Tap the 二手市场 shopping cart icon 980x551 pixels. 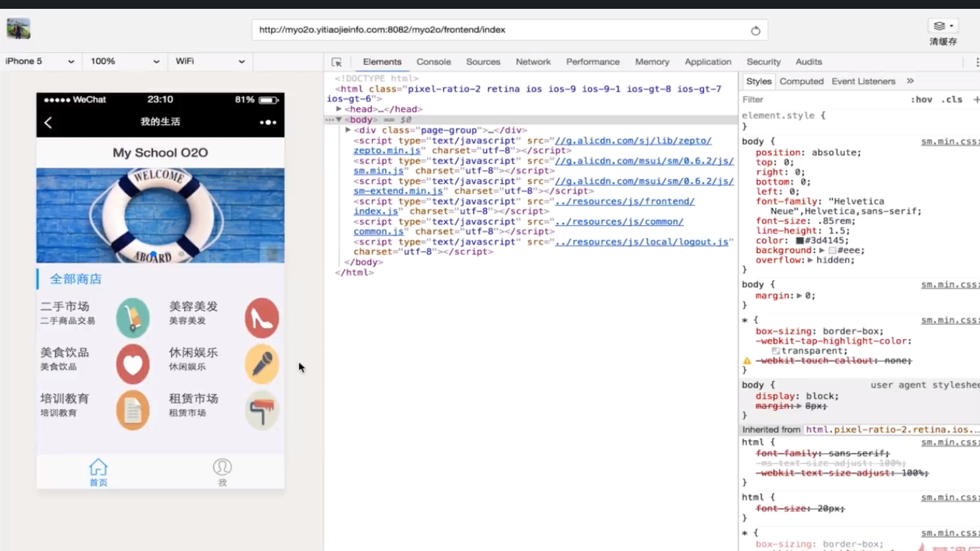(133, 318)
